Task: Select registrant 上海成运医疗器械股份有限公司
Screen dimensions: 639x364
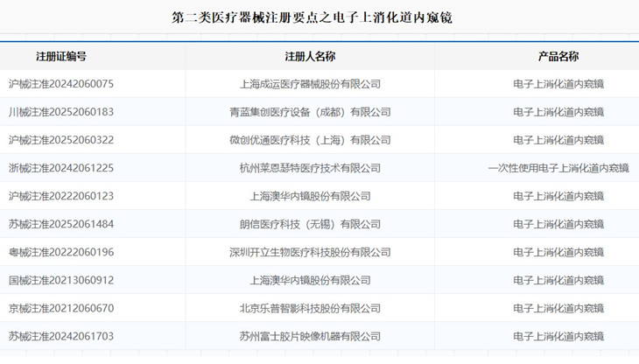Action: (310, 84)
